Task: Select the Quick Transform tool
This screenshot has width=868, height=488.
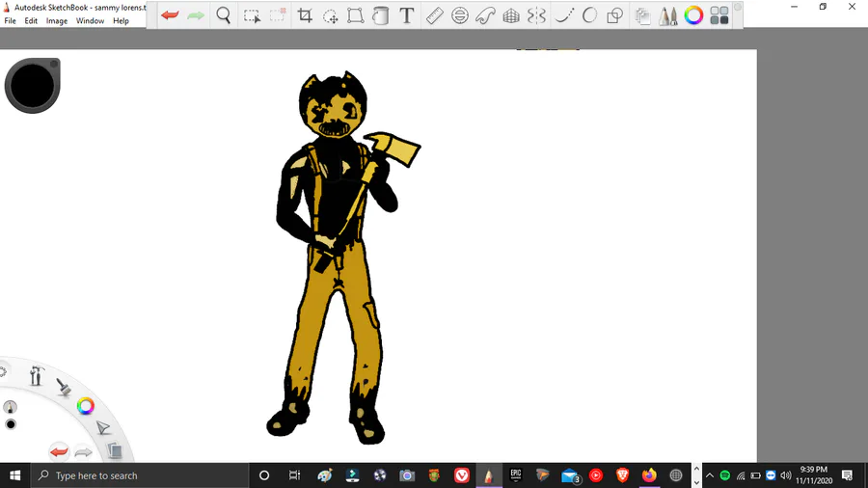Action: [331, 16]
